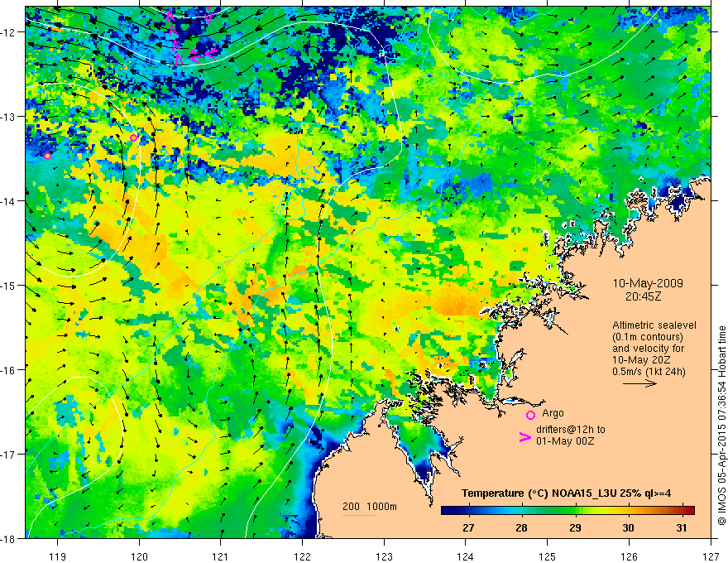Viewport: 728px width, 563px height.
Task: Click the latitude axis label -16
Action: click(9, 370)
